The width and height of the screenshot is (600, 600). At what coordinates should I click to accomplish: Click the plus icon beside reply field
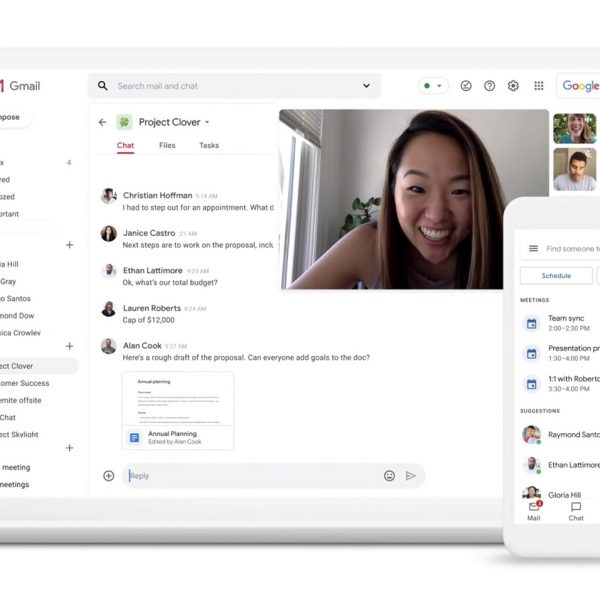click(x=108, y=476)
